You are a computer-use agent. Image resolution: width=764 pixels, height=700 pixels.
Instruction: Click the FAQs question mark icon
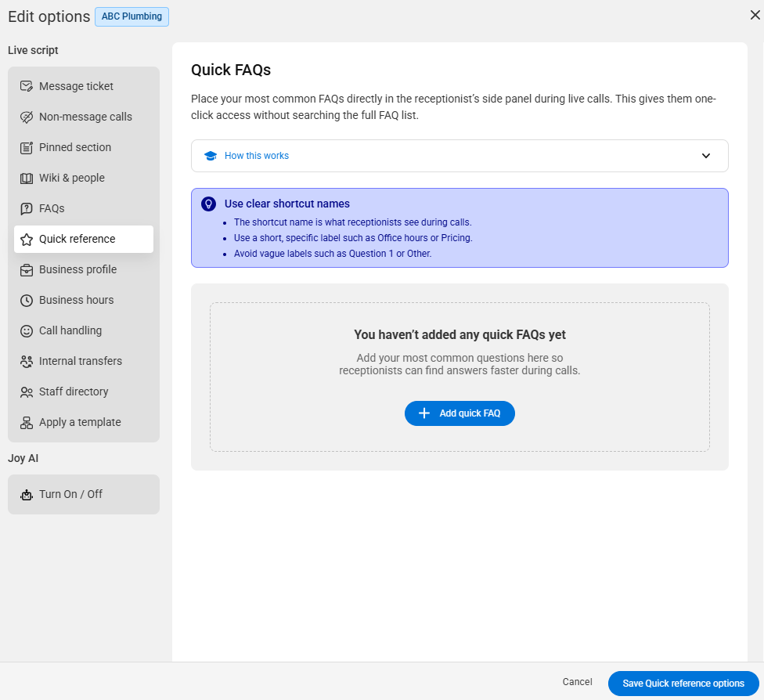(27, 208)
